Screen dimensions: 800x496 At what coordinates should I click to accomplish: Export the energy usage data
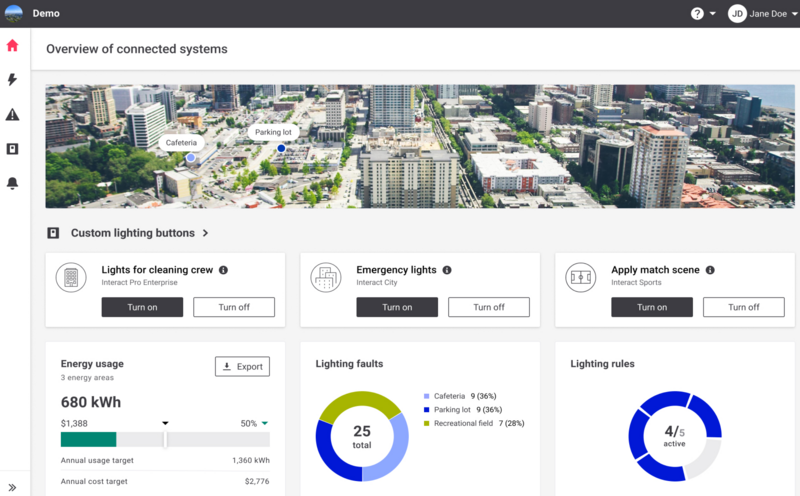(242, 367)
